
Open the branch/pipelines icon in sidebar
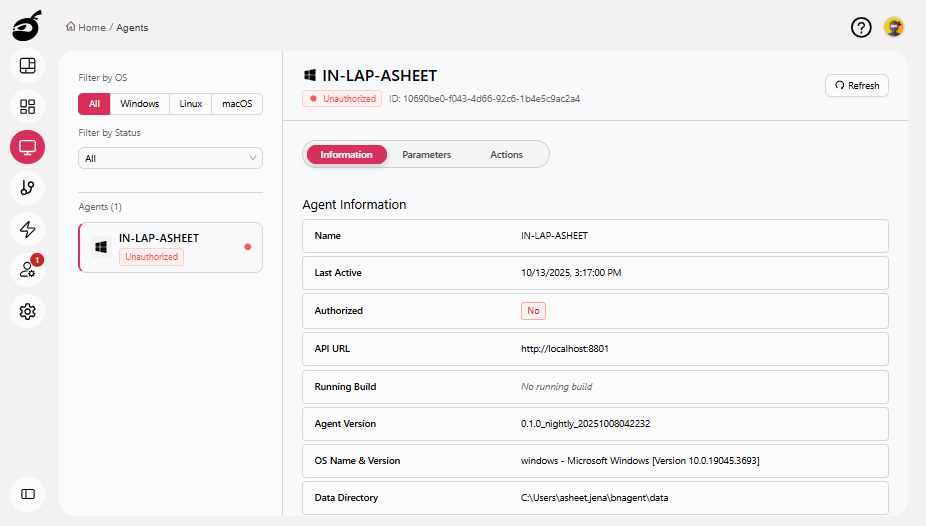pyautogui.click(x=28, y=188)
